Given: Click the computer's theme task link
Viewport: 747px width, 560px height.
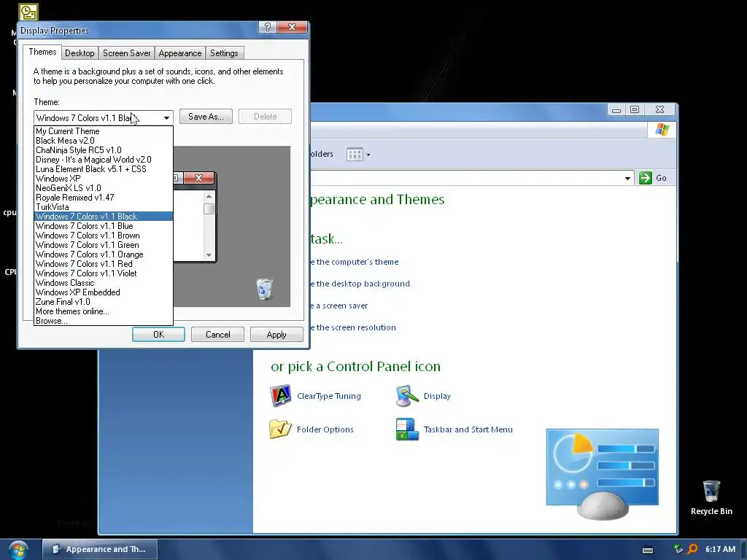Looking at the screenshot, I should [x=355, y=262].
